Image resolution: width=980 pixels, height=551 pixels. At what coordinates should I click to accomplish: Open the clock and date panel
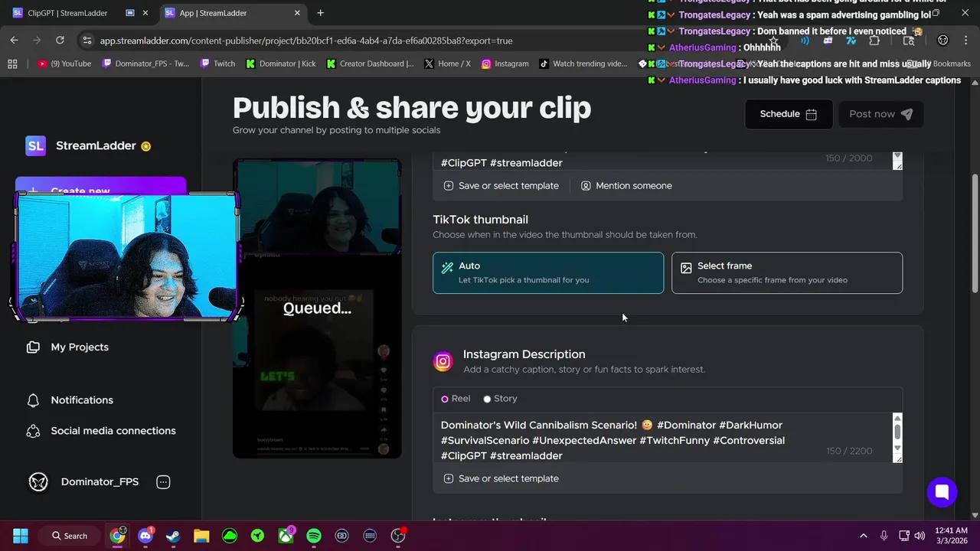coord(952,536)
